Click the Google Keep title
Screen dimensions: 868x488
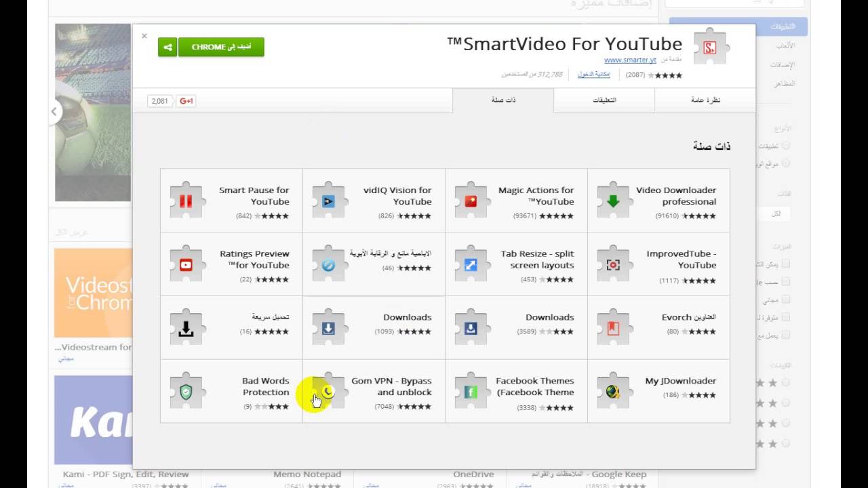click(x=589, y=474)
